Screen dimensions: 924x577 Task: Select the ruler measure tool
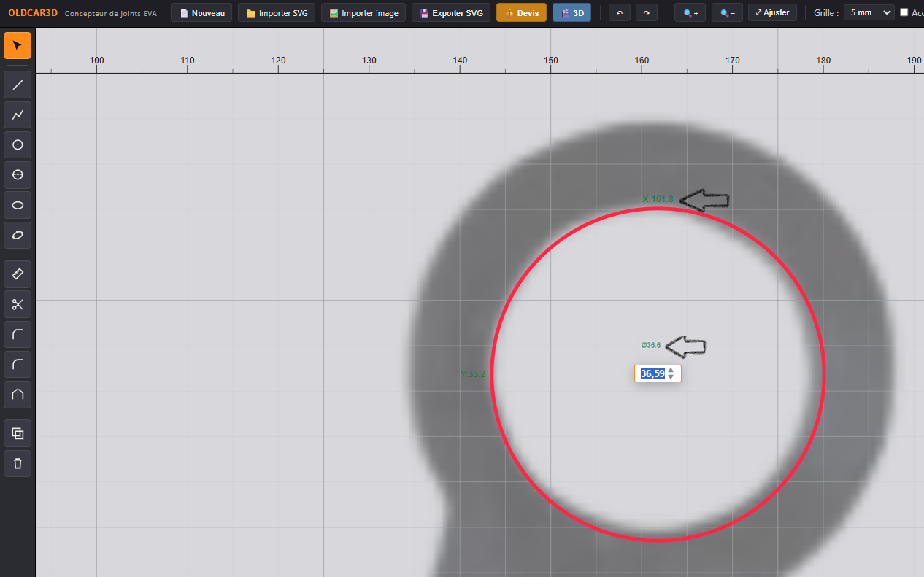click(x=18, y=274)
